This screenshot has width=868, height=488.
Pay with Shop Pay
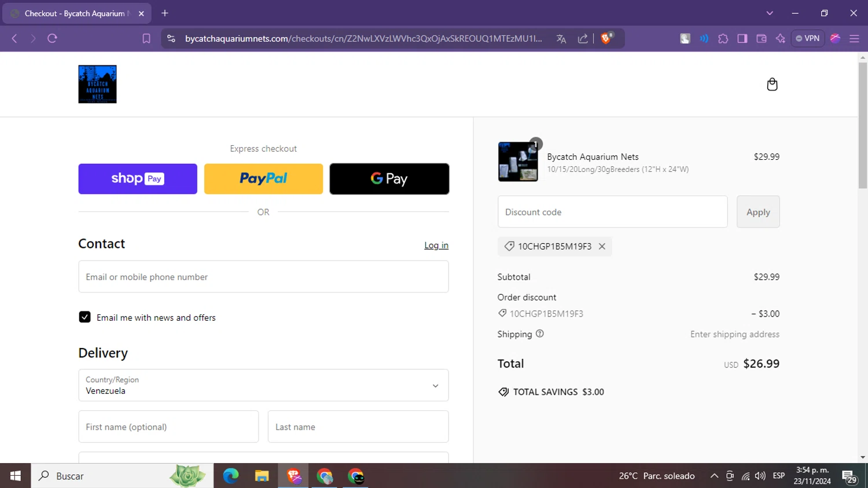pos(138,178)
